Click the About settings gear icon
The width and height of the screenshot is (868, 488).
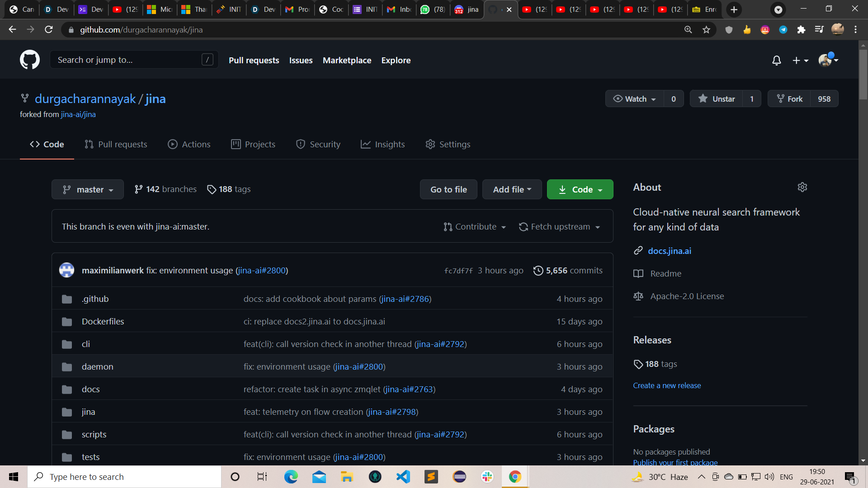point(802,187)
